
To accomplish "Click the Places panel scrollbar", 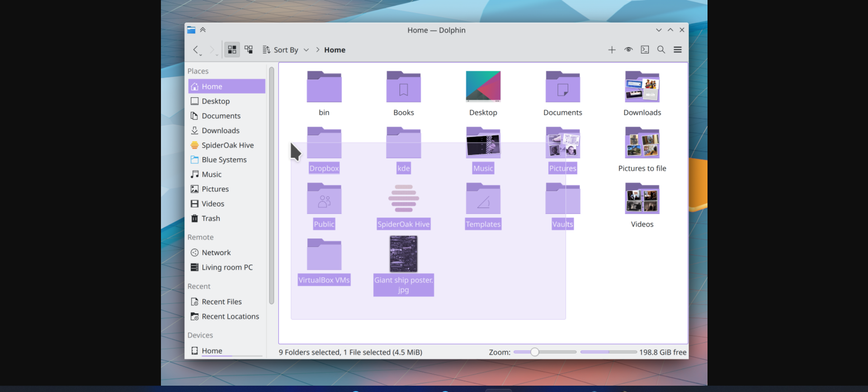I will click(272, 185).
